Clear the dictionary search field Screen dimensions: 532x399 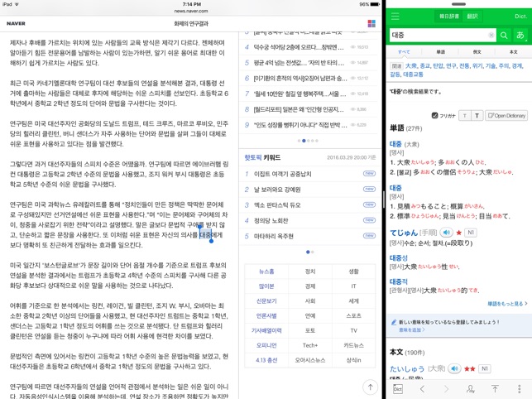pos(491,35)
